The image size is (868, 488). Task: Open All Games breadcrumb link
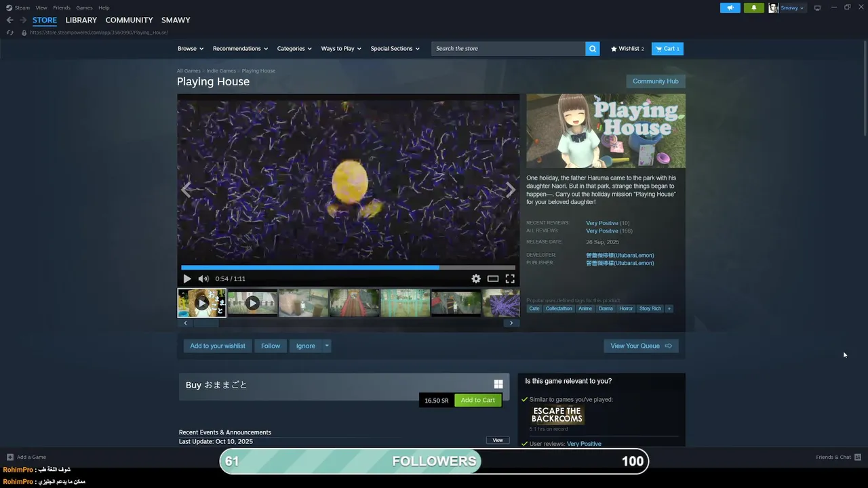click(x=189, y=70)
